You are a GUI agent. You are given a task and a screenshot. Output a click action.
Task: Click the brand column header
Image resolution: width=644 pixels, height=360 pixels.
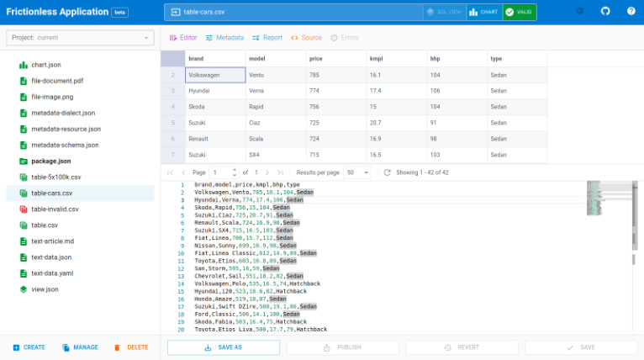[x=215, y=59]
